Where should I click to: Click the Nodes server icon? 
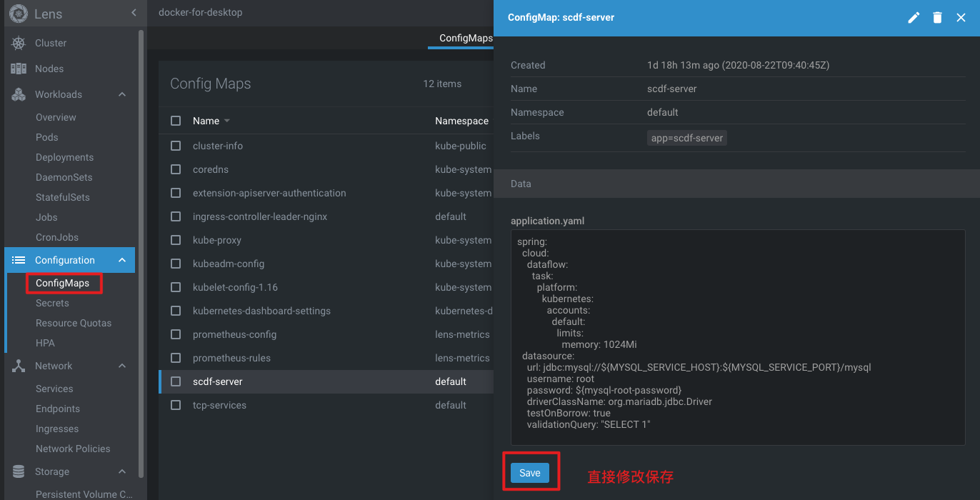(x=19, y=69)
